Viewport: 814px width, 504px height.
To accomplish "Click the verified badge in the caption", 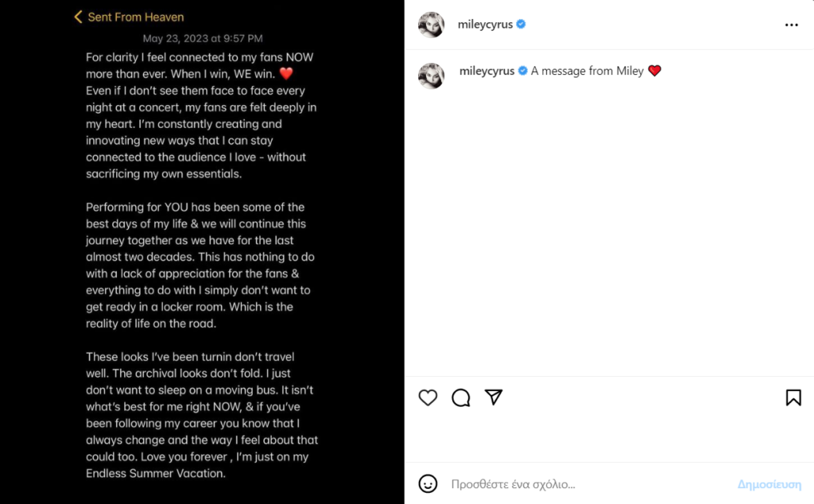I will click(523, 71).
